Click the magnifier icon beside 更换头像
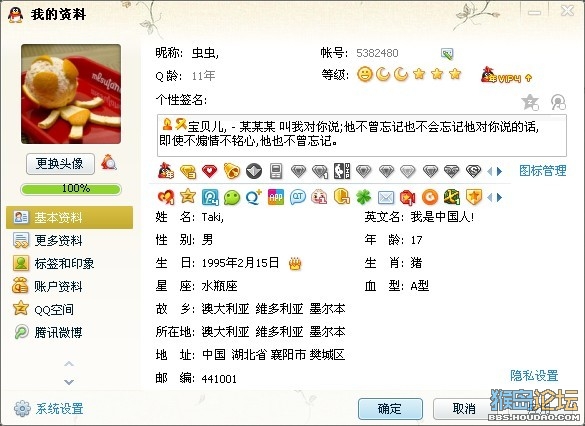585x426 pixels. [x=109, y=163]
